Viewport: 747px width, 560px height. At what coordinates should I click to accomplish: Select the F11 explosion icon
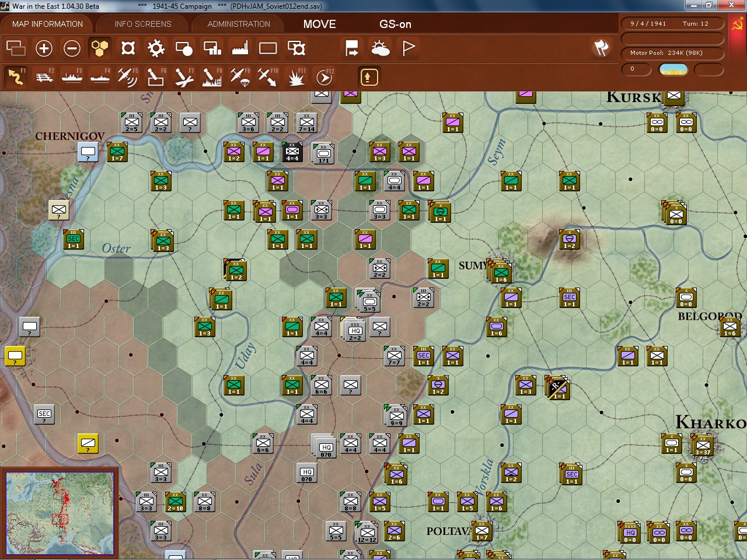296,77
